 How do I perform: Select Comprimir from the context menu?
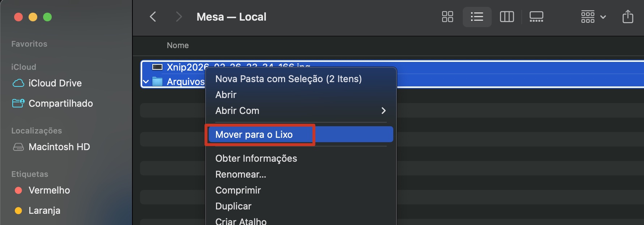[x=238, y=190]
